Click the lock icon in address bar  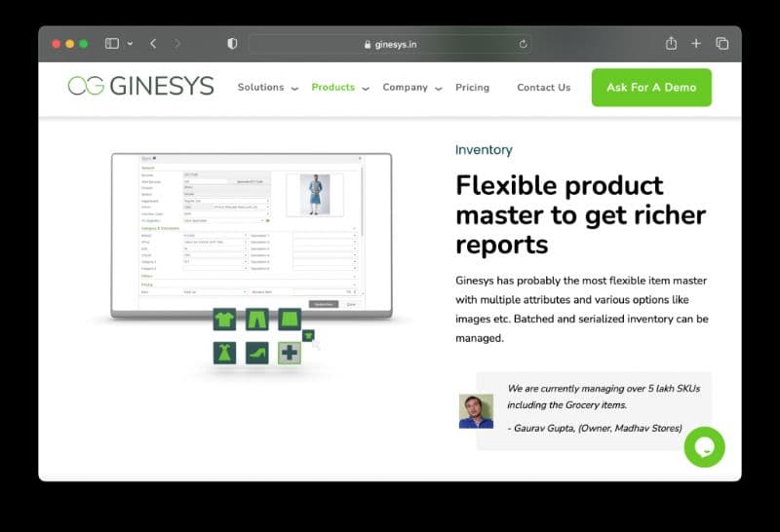[x=368, y=44]
